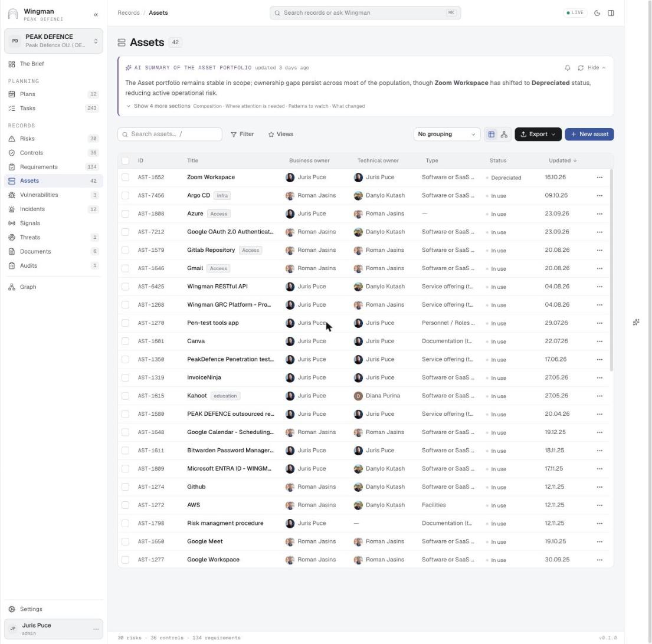Open row actions for Risk managment procedure
Viewport: 652px width, 644px height.
[x=599, y=524]
